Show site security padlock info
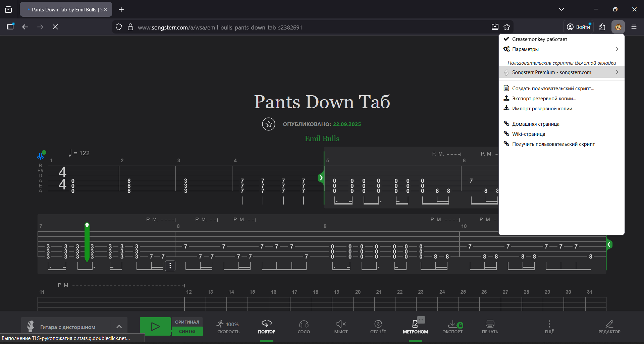 point(130,27)
